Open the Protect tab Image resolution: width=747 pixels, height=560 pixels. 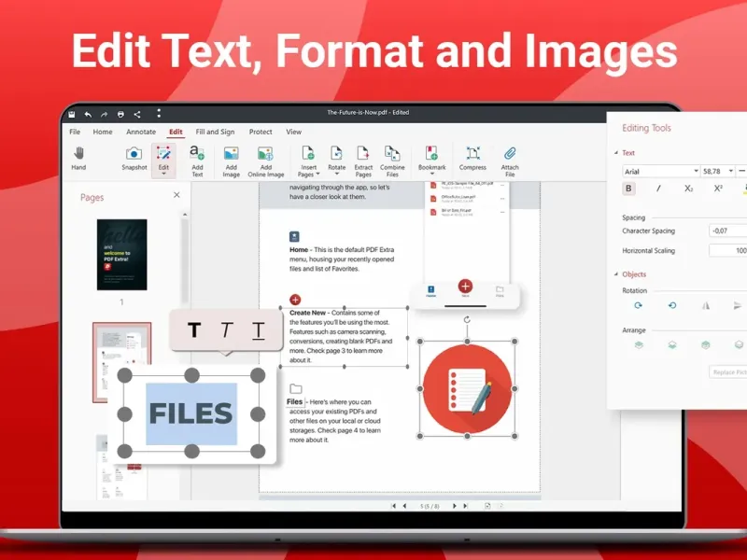point(261,132)
